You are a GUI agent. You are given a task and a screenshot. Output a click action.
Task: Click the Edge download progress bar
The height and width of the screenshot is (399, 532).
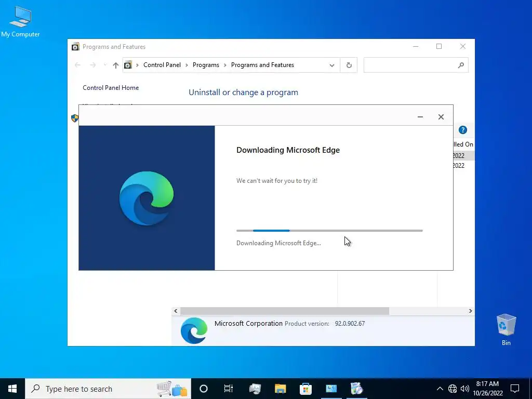click(329, 231)
